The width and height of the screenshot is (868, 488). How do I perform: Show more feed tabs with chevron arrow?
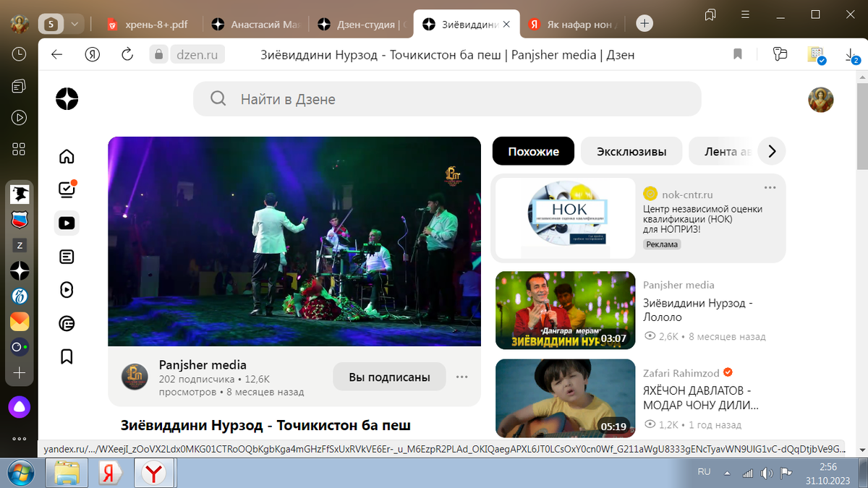(x=772, y=151)
